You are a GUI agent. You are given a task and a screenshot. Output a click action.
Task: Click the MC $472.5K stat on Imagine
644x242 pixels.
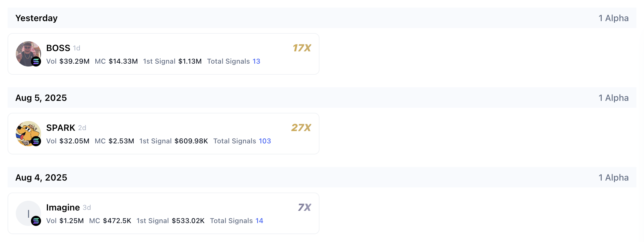[110, 221]
